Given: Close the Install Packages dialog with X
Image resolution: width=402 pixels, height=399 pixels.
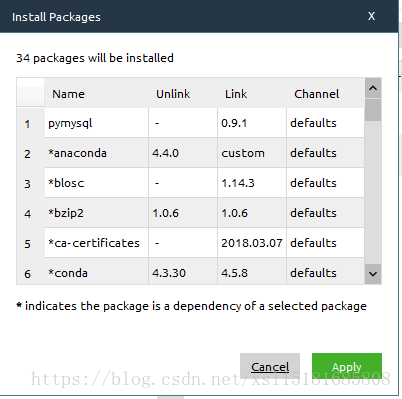Looking at the screenshot, I should click(x=371, y=16).
